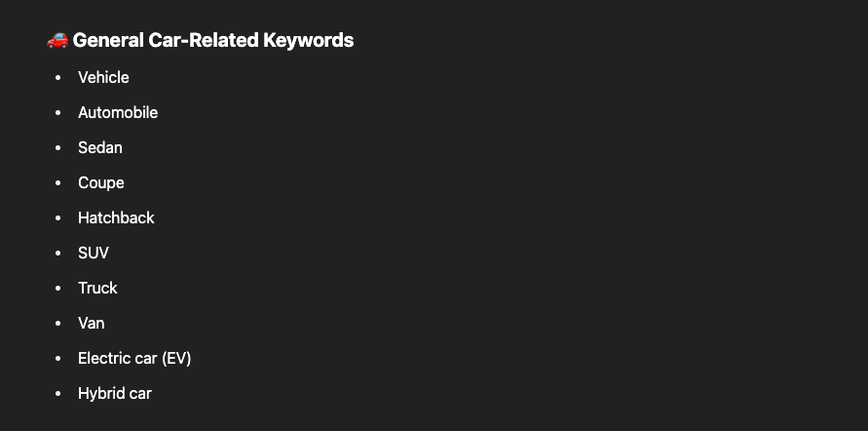This screenshot has width=868, height=431.
Task: Select the Van keyword text
Action: click(x=92, y=323)
